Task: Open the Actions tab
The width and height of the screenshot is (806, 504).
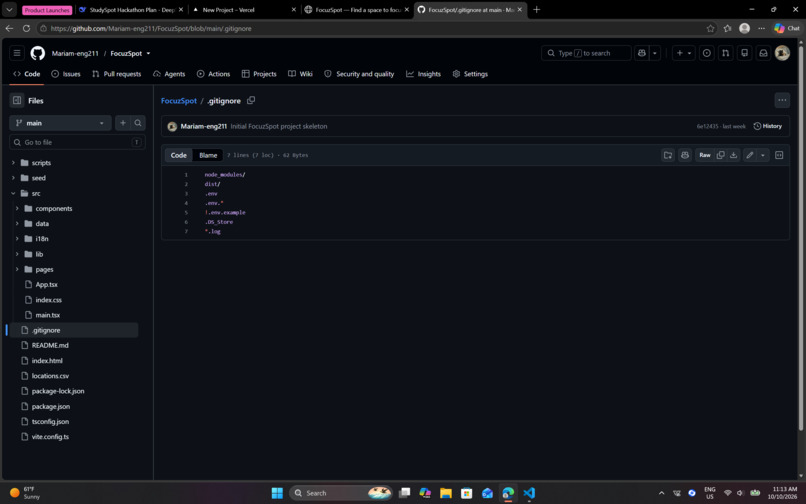Action: [x=213, y=74]
